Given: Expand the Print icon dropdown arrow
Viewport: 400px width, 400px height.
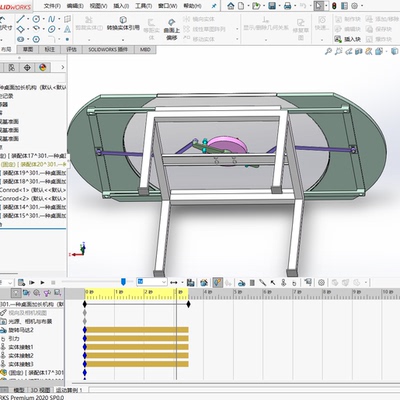Looking at the screenshot, I should pos(295,6).
